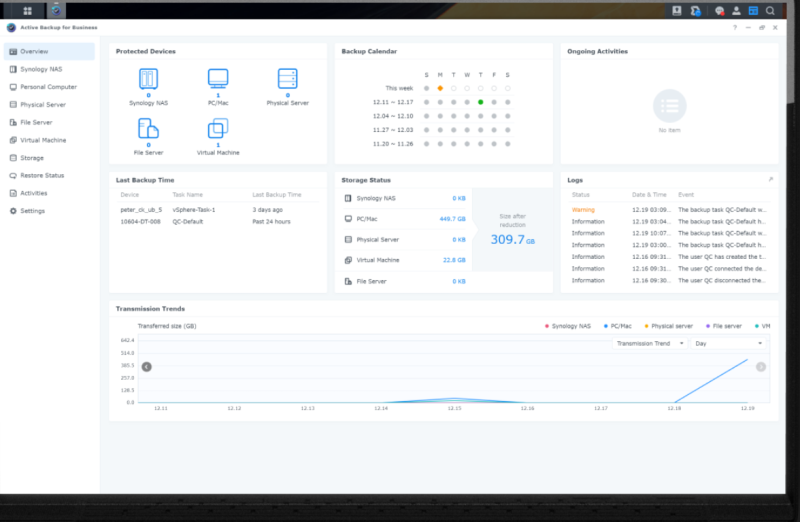
Task: Open the external devices icon in taskbar
Action: 677,11
